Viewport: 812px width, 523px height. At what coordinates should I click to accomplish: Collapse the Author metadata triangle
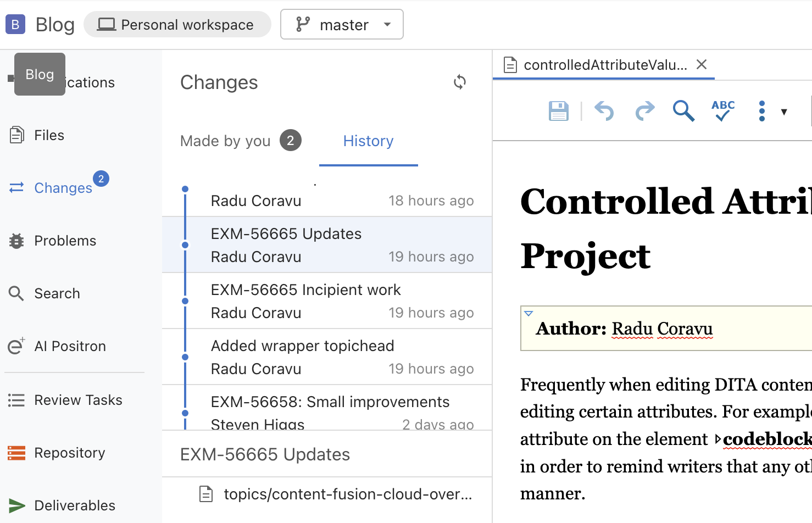pyautogui.click(x=529, y=314)
